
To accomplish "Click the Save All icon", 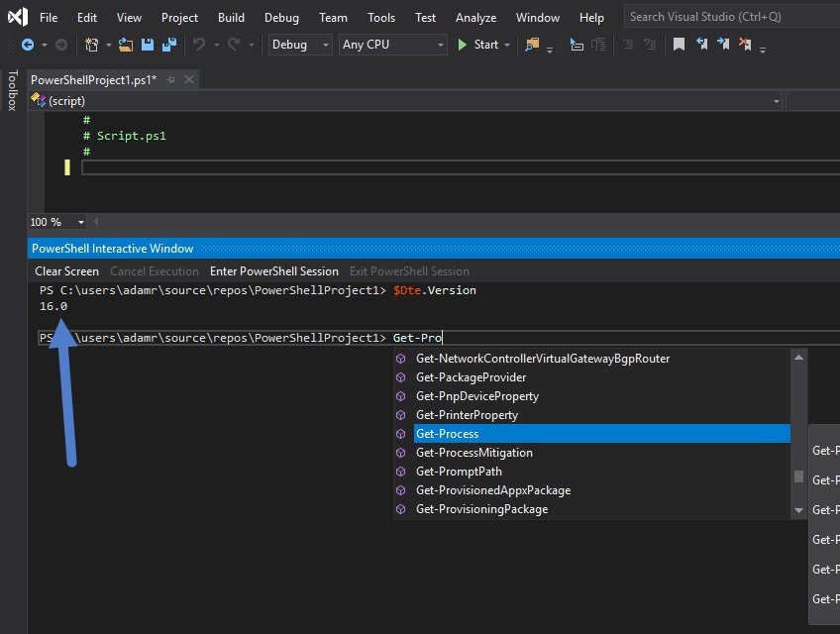I will tap(169, 45).
